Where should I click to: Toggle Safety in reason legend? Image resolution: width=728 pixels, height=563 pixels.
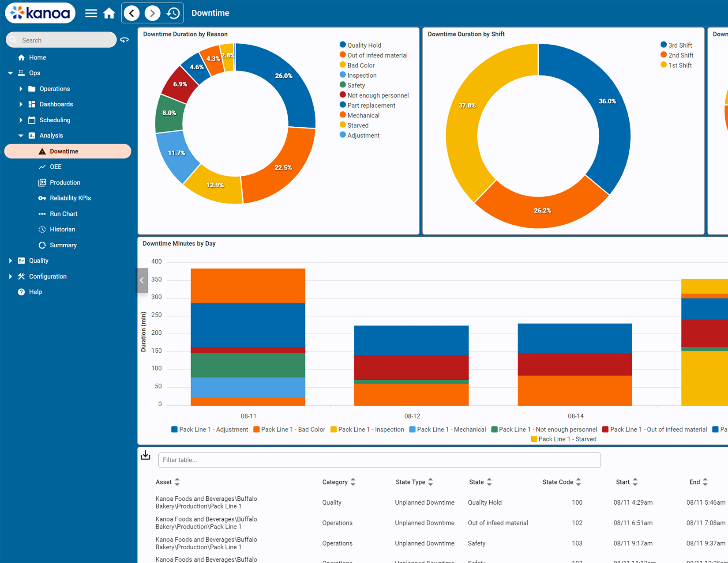click(352, 85)
